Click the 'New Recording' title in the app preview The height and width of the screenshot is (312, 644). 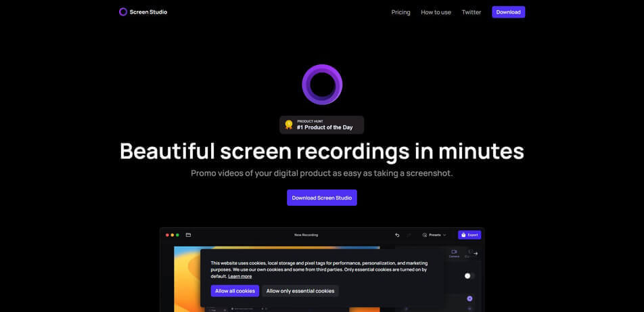[306, 235]
